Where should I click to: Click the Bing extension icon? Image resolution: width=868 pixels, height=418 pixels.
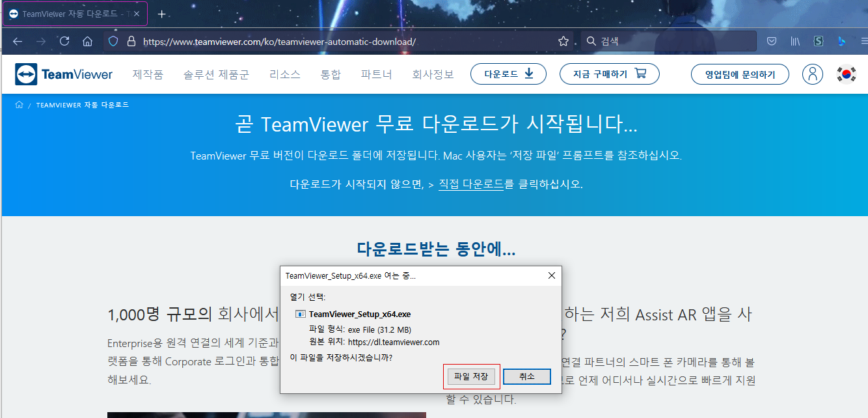click(841, 41)
